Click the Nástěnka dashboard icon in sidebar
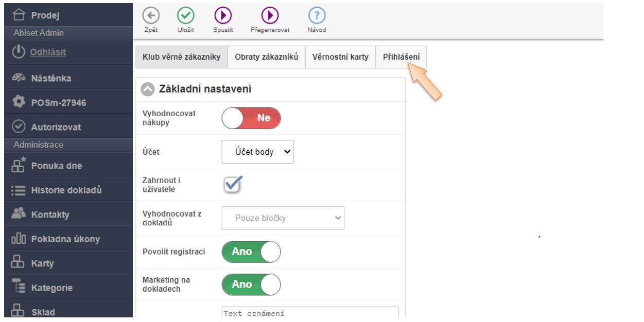The height and width of the screenshot is (322, 644). (x=19, y=78)
